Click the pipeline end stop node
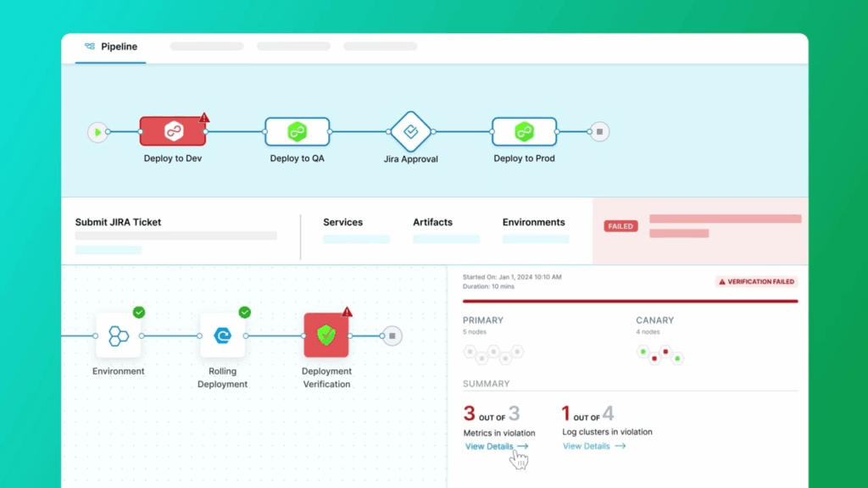The image size is (868, 488). tap(599, 132)
